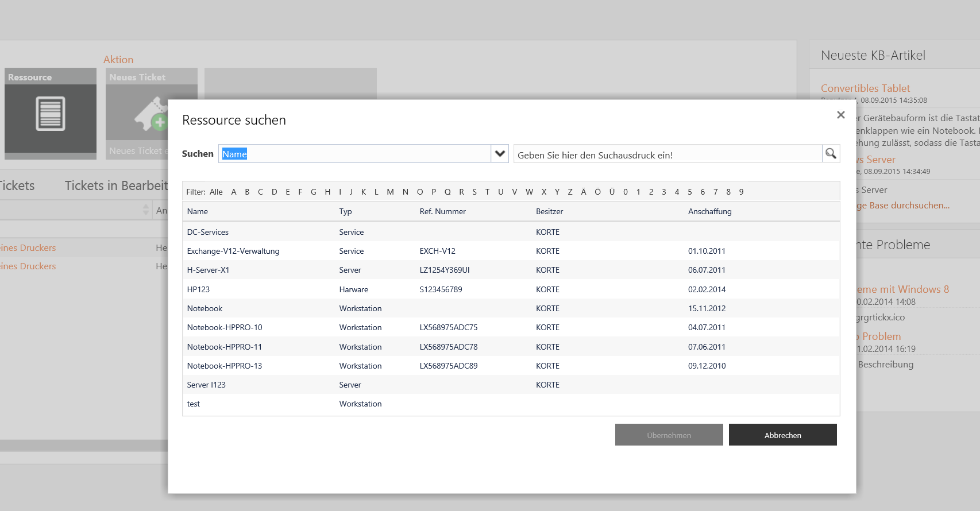
Task: Open the Base durchsuchen link
Action: (x=903, y=205)
